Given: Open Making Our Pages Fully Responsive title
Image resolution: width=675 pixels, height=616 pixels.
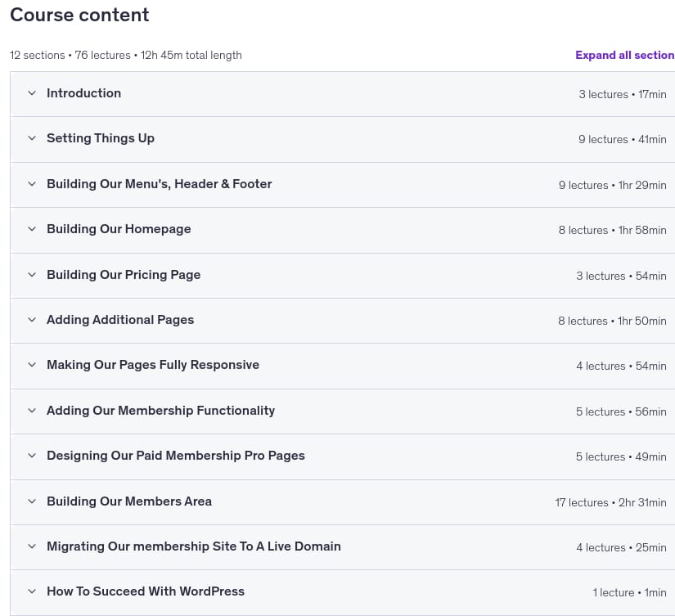Looking at the screenshot, I should click(153, 366).
